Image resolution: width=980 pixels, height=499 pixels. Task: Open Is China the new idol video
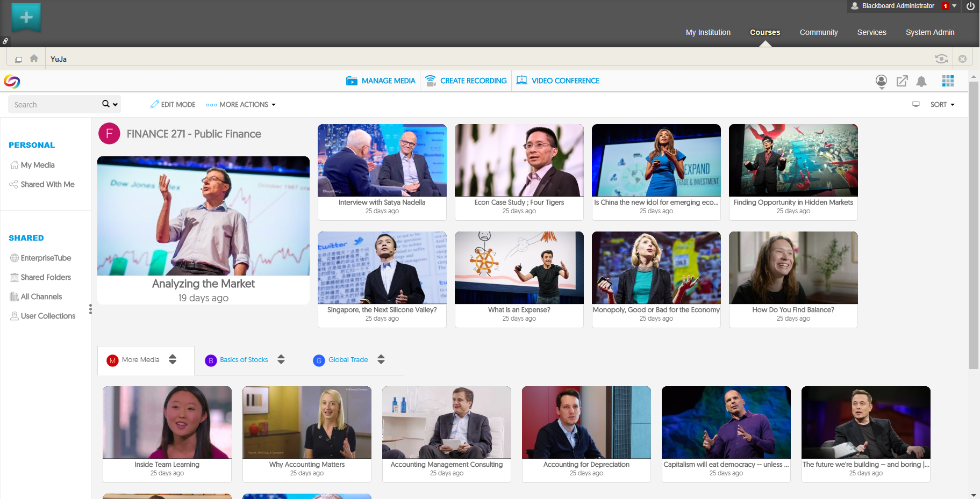pyautogui.click(x=656, y=172)
